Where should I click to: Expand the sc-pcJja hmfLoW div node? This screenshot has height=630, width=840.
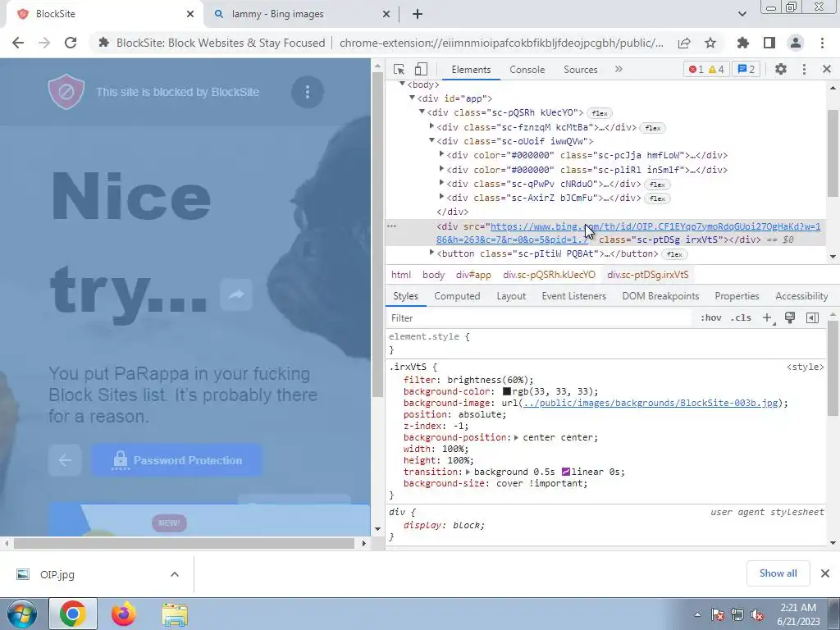[x=441, y=154]
